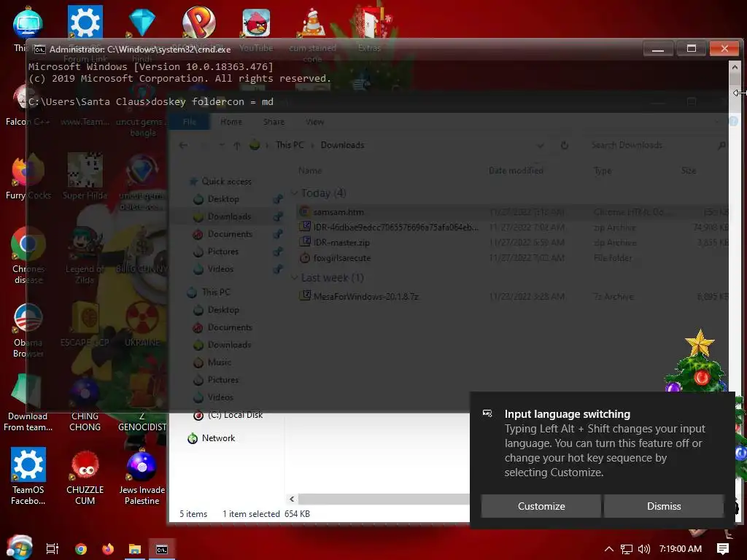The width and height of the screenshot is (747, 560).
Task: Refresh the Downloads folder view
Action: pos(565,145)
